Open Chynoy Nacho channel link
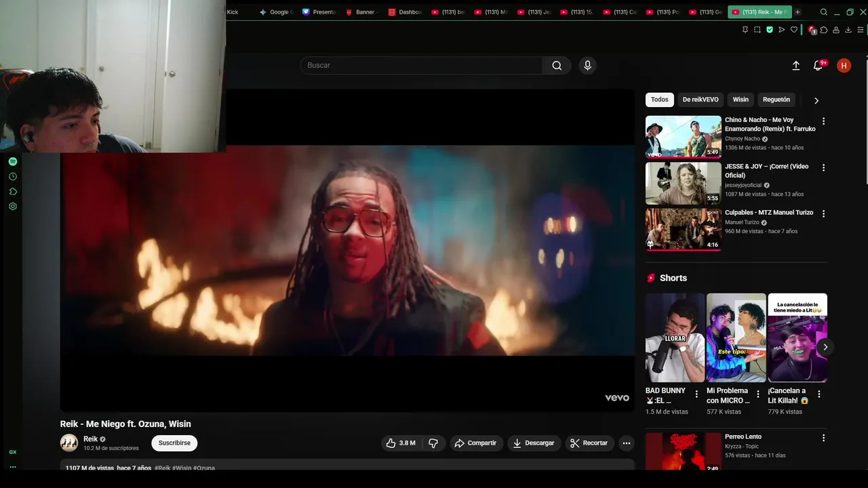 coord(743,139)
